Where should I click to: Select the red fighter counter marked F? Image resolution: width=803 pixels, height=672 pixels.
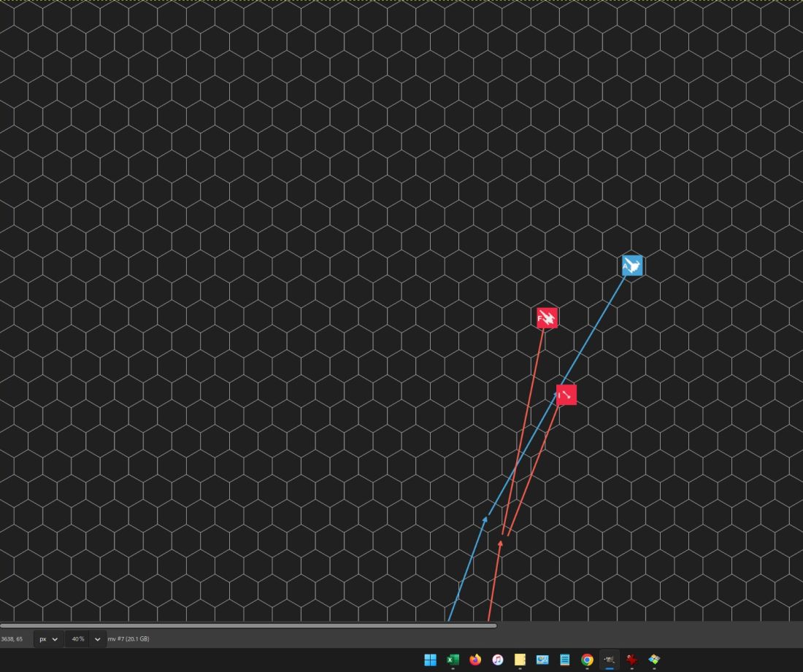(547, 318)
